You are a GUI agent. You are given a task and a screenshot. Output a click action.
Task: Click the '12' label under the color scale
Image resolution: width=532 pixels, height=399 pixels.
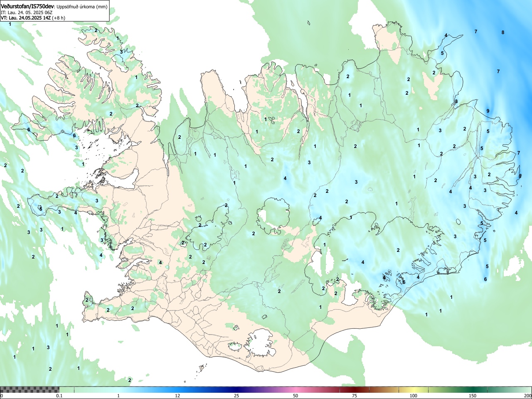pyautogui.click(x=177, y=396)
